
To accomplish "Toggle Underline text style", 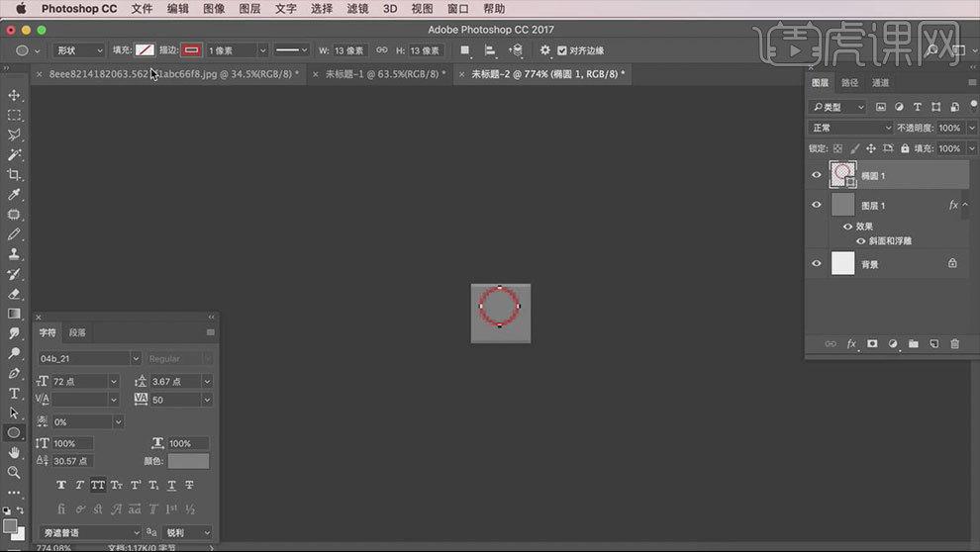I will point(171,485).
